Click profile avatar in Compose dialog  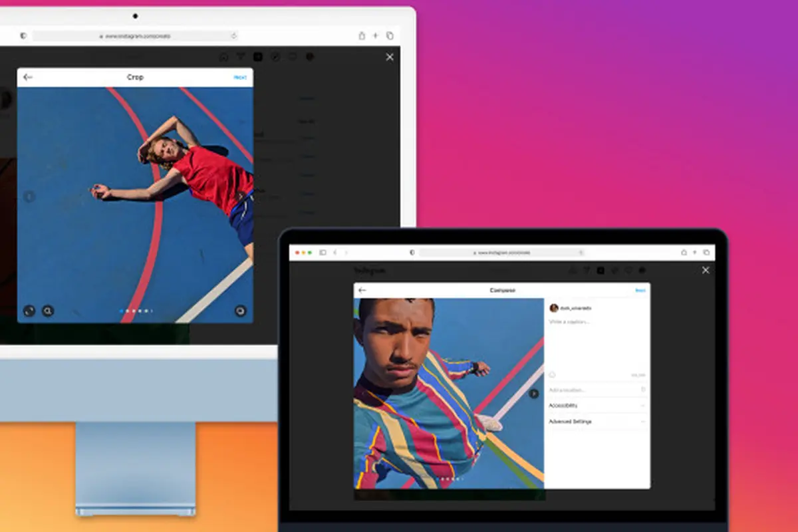[553, 308]
